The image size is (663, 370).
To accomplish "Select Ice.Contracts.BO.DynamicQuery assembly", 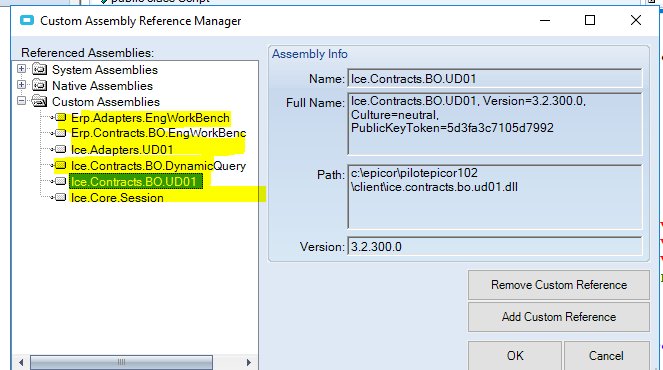I will (158, 166).
